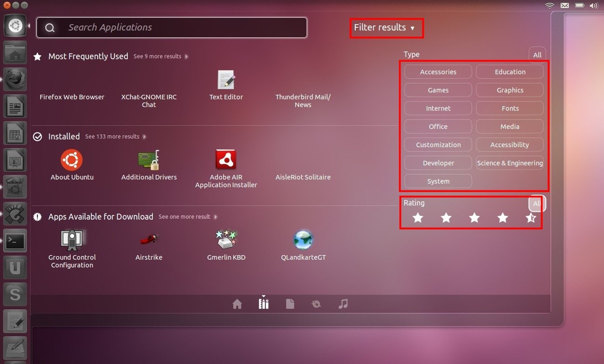Select the QLandkarteGT globe icon

click(303, 240)
